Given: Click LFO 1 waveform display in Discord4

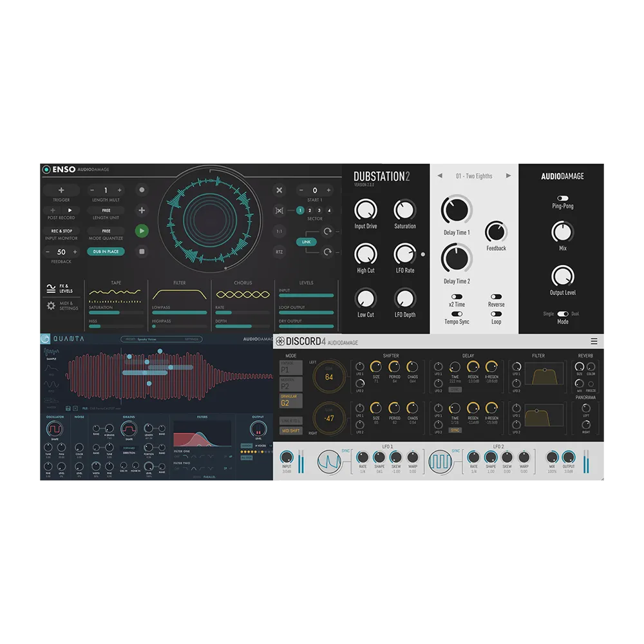Looking at the screenshot, I should [x=329, y=462].
